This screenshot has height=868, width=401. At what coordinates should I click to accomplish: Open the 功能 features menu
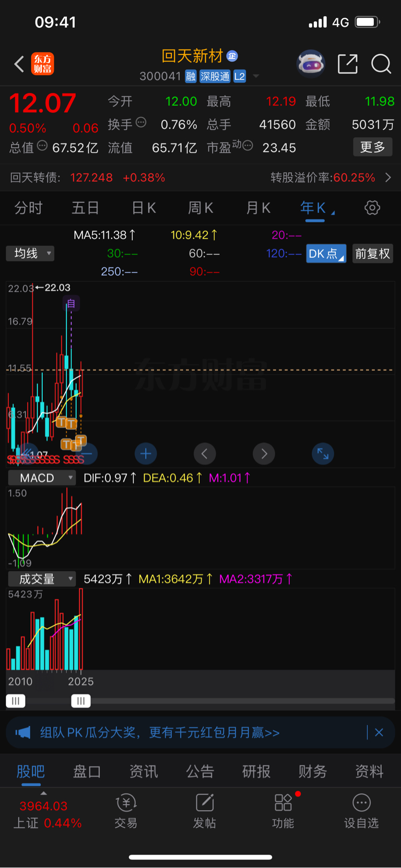(283, 812)
